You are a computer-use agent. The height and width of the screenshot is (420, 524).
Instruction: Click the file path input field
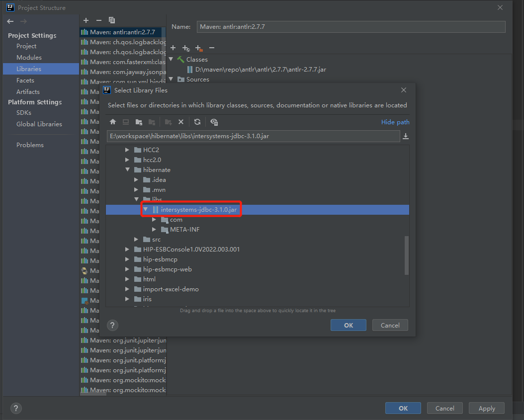[x=253, y=136]
